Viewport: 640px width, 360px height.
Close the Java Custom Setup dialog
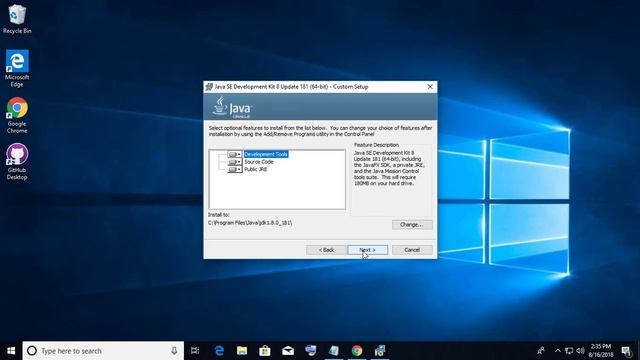[x=430, y=87]
